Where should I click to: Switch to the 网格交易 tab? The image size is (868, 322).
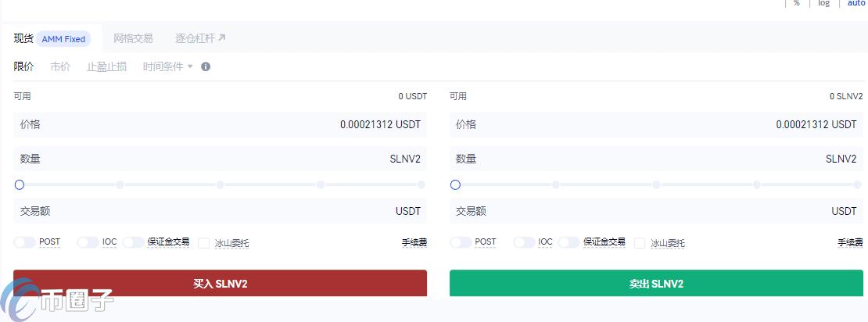133,38
